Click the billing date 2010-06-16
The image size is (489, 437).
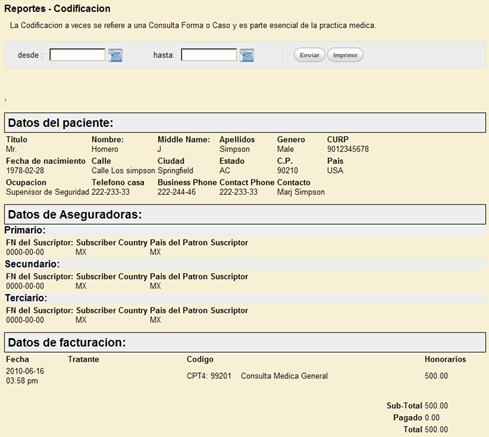(25, 371)
